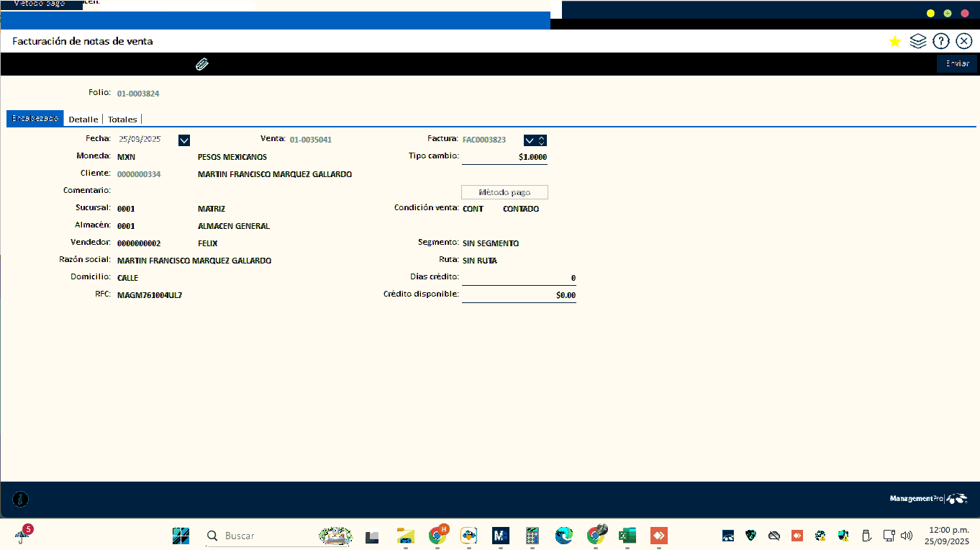980x550 pixels.
Task: Open help via question mark icon
Action: pos(940,42)
